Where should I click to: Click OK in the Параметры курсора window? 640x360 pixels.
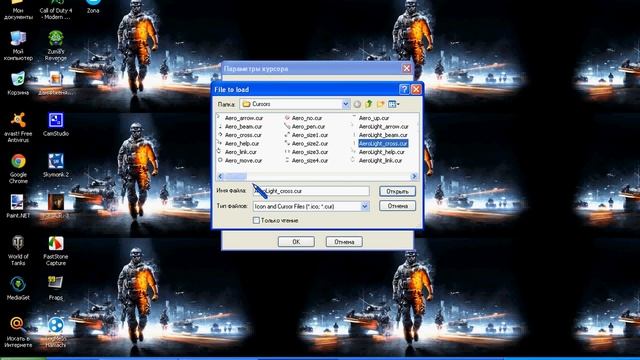[x=296, y=242]
